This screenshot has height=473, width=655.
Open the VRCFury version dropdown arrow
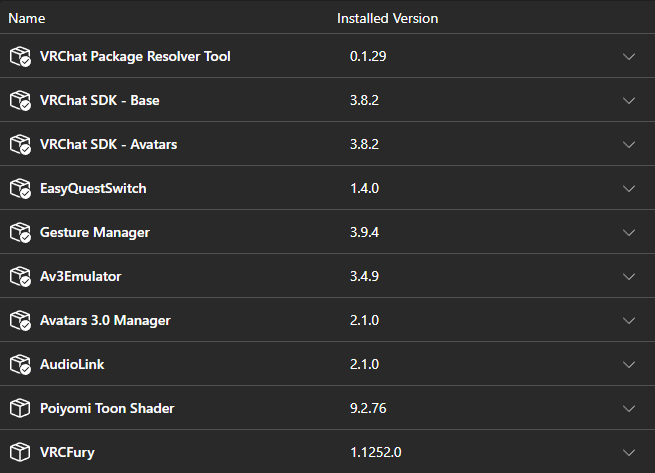coord(629,452)
